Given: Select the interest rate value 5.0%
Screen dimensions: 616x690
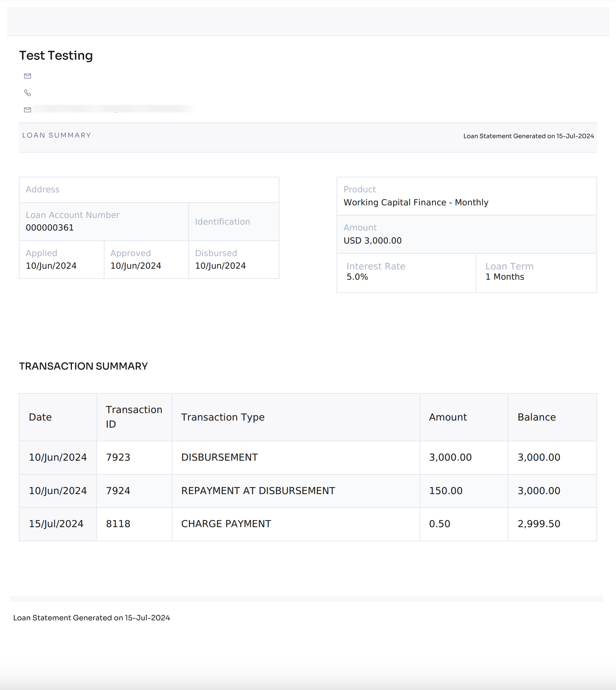Looking at the screenshot, I should click(357, 277).
